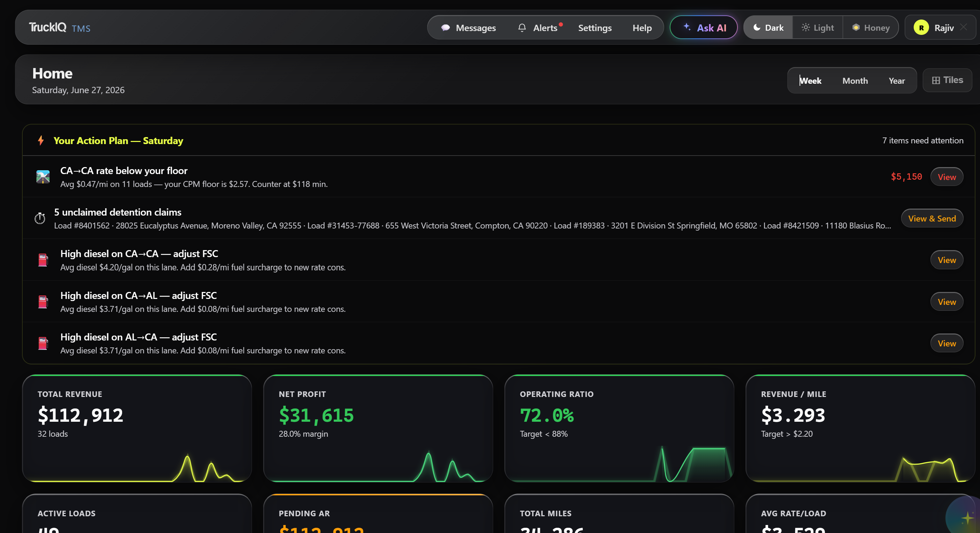Click the '28.0% margin' text
This screenshot has height=533, width=980.
303,434
